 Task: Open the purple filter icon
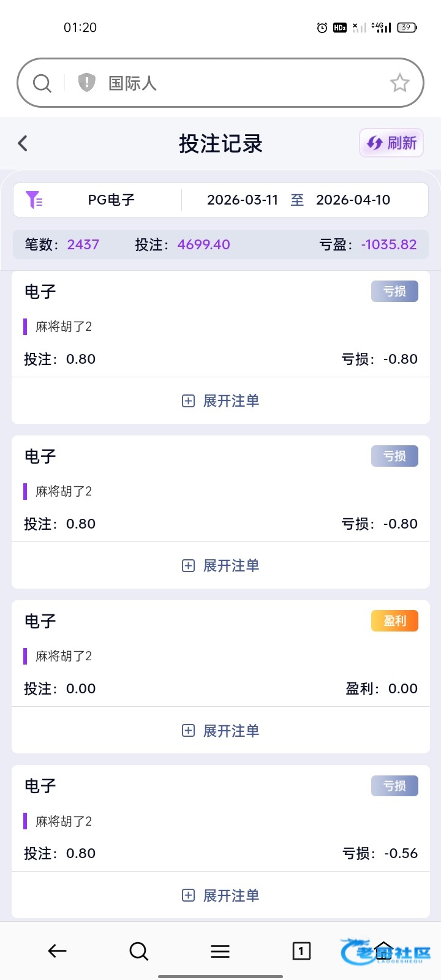click(x=34, y=200)
